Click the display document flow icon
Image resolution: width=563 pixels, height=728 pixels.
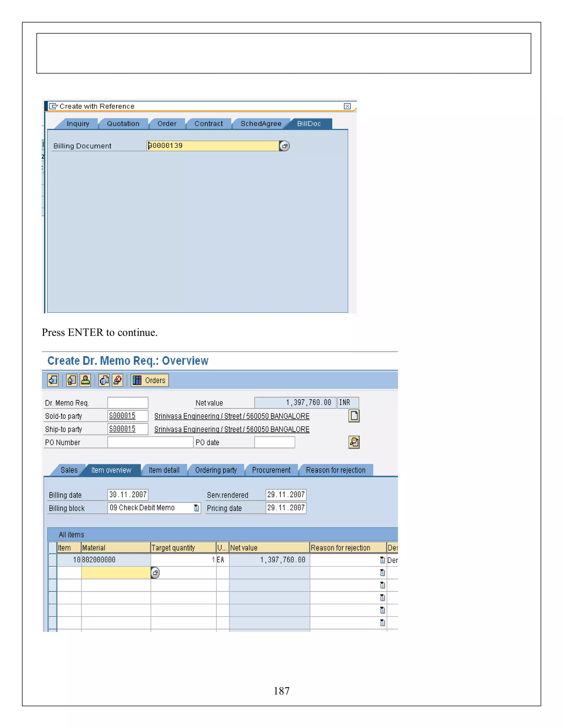(x=53, y=380)
